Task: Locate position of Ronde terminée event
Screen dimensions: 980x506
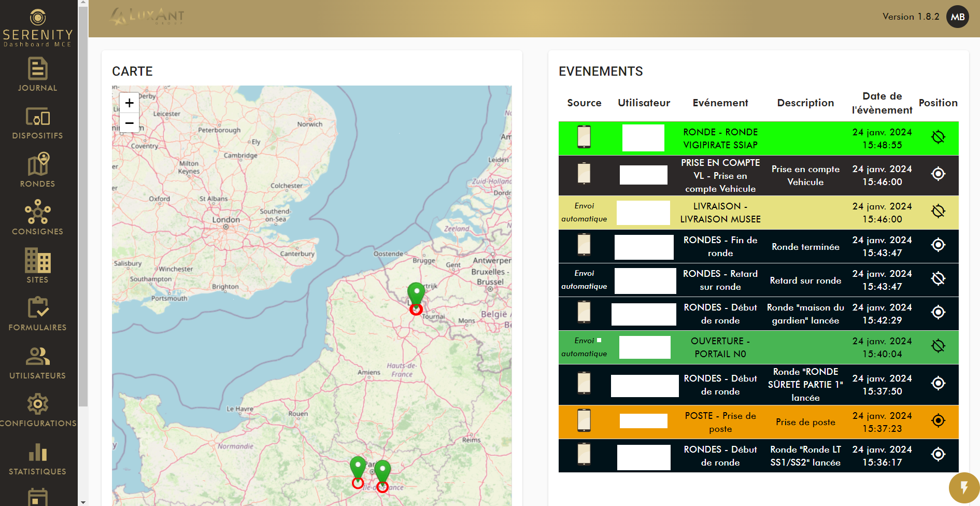Action: point(938,245)
